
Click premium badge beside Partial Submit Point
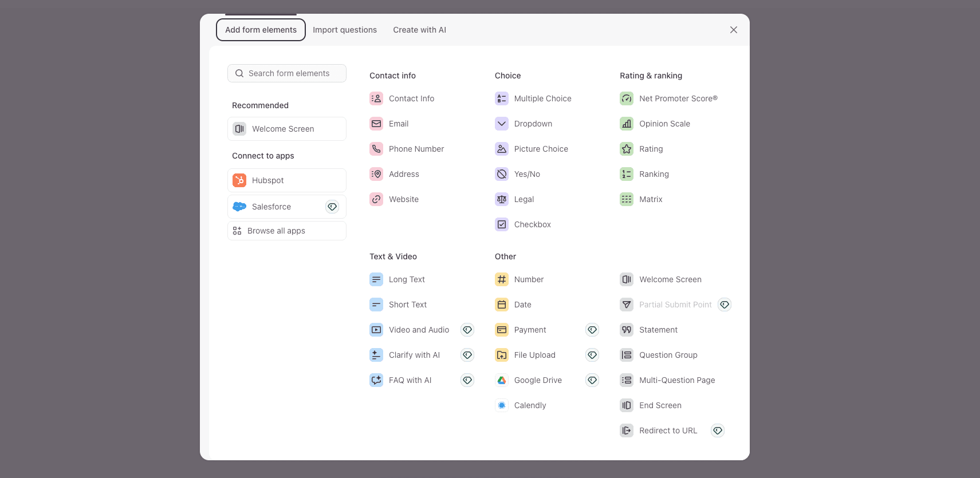(x=725, y=305)
